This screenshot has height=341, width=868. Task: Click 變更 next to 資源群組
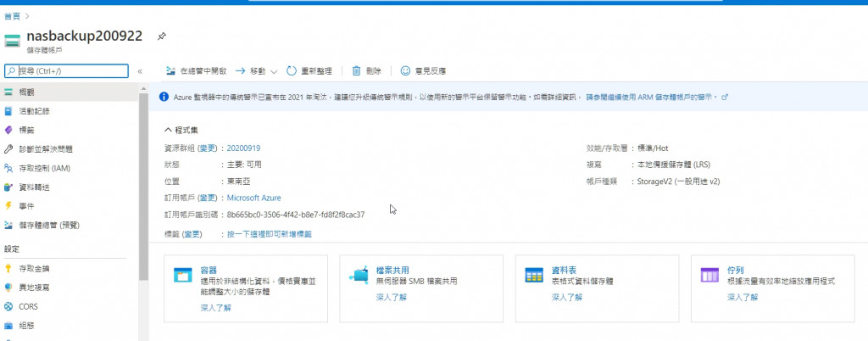[x=208, y=148]
